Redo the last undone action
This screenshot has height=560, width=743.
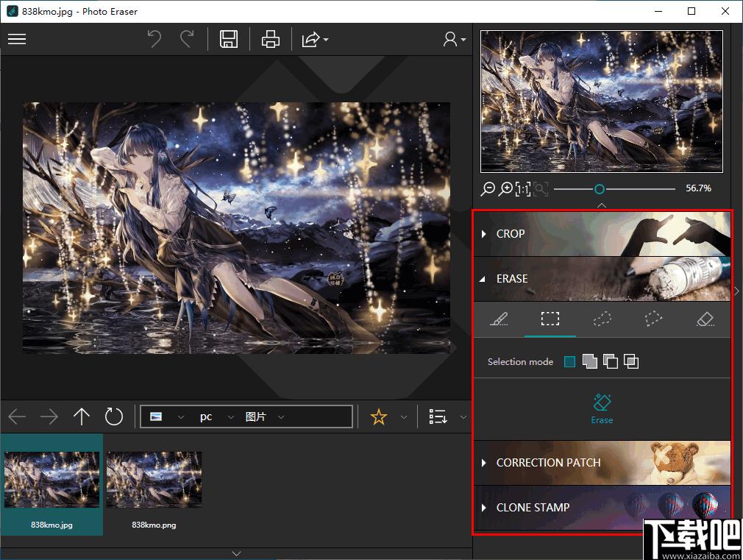pyautogui.click(x=187, y=39)
